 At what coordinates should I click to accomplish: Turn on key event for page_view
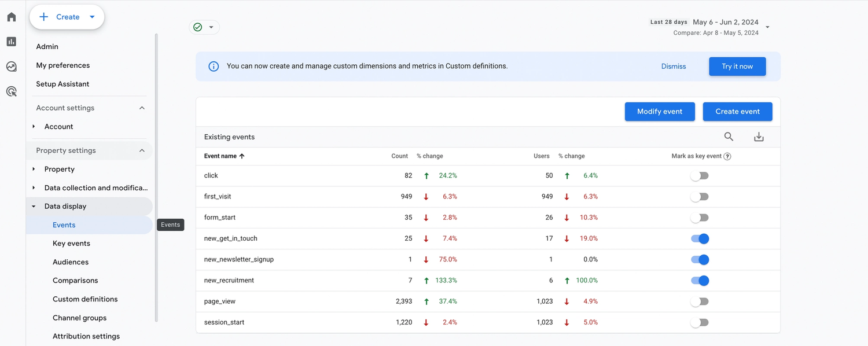(700, 301)
